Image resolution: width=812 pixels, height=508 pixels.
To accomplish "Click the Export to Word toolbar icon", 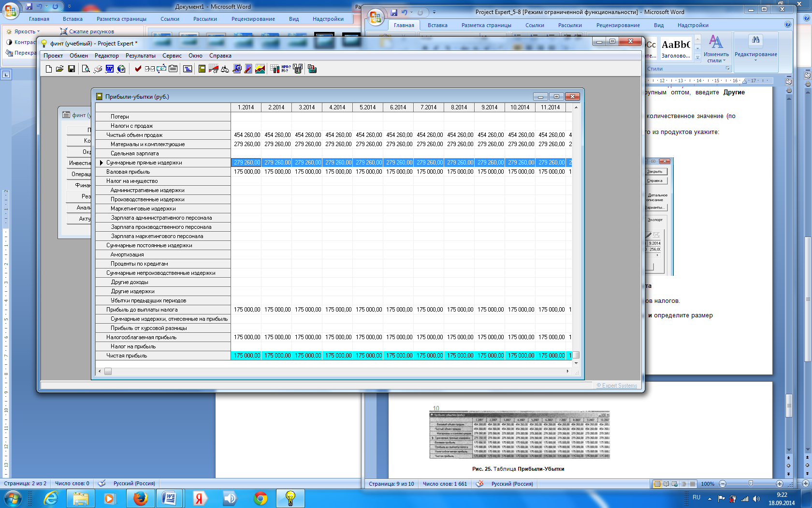I will [110, 69].
